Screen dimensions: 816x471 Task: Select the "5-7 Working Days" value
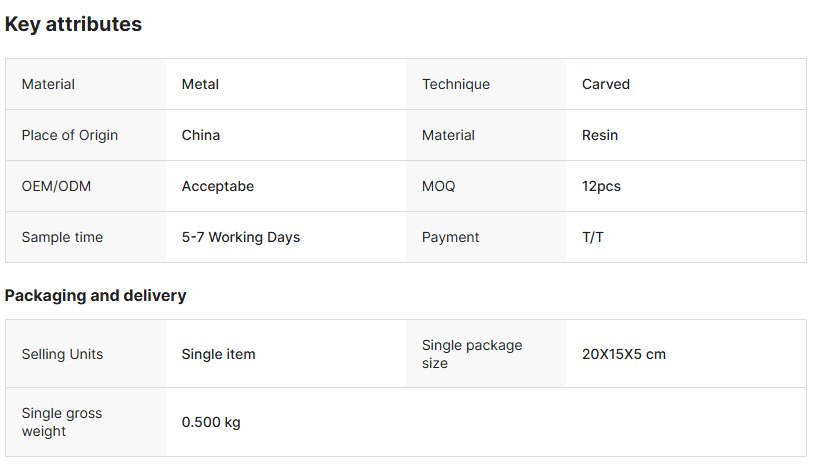pyautogui.click(x=241, y=237)
